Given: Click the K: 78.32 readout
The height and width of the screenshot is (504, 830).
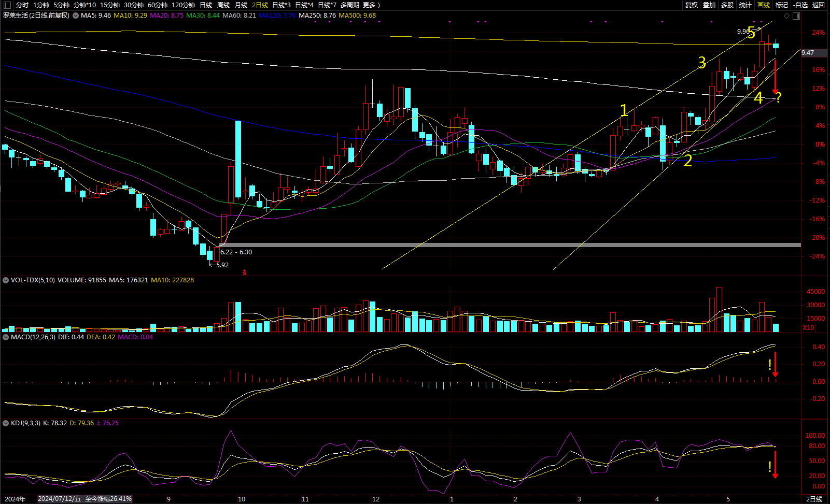Looking at the screenshot, I should pos(55,423).
